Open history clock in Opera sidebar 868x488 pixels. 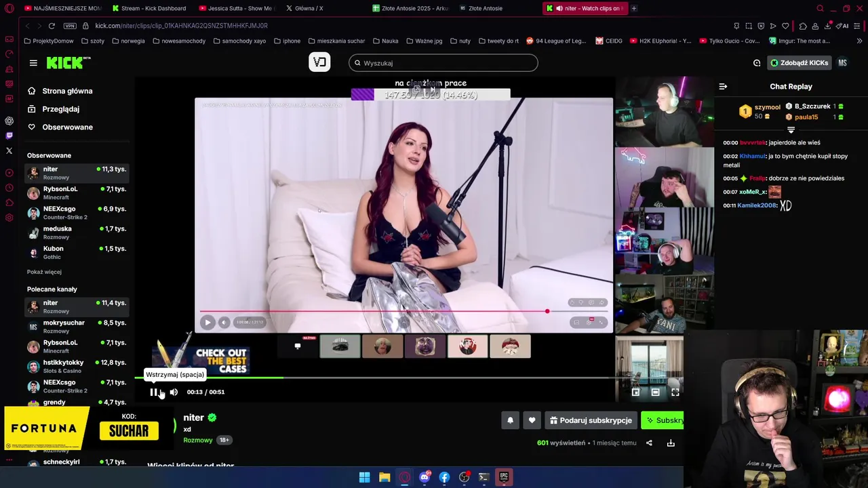[9, 188]
